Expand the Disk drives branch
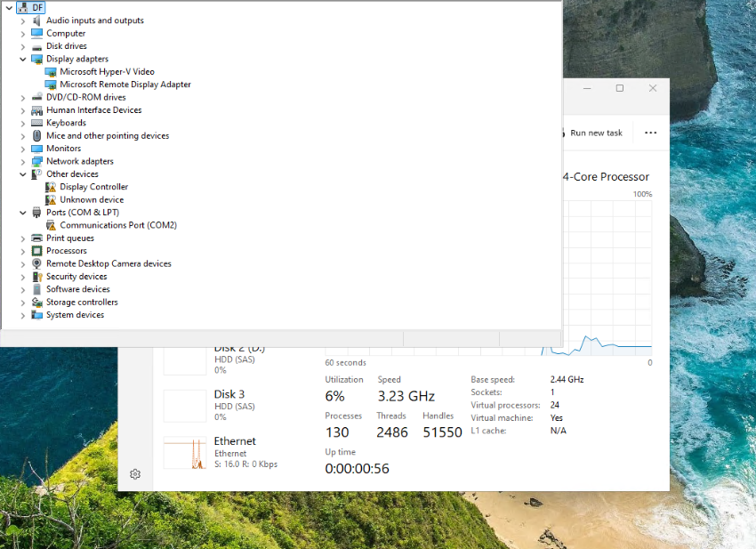Viewport: 756px width, 549px height. (22, 46)
